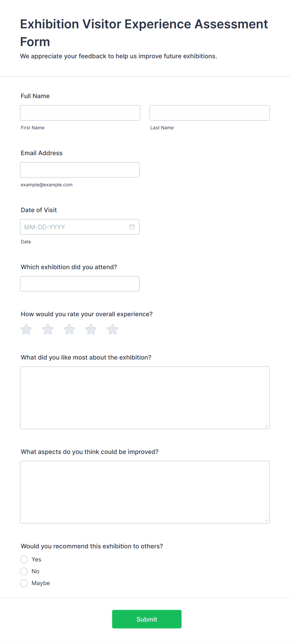Give a four-star rating
Viewport: 290px width, 644px height.
91,329
